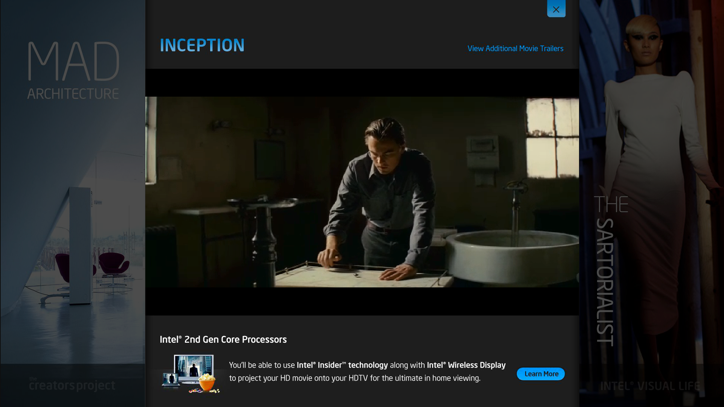This screenshot has width=724, height=407.
Task: Click the INCEPTION heading text
Action: click(x=202, y=45)
